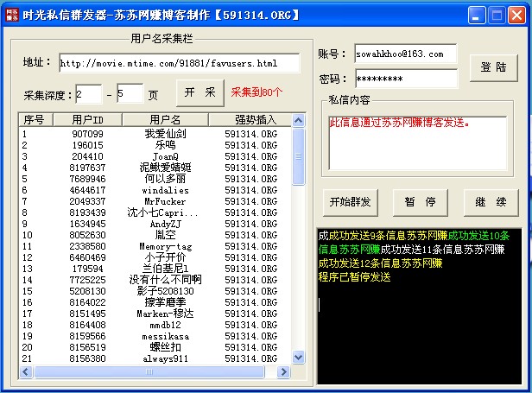Click the list scroll-up arrow
Screen dimensions: 532x393
pos(298,120)
